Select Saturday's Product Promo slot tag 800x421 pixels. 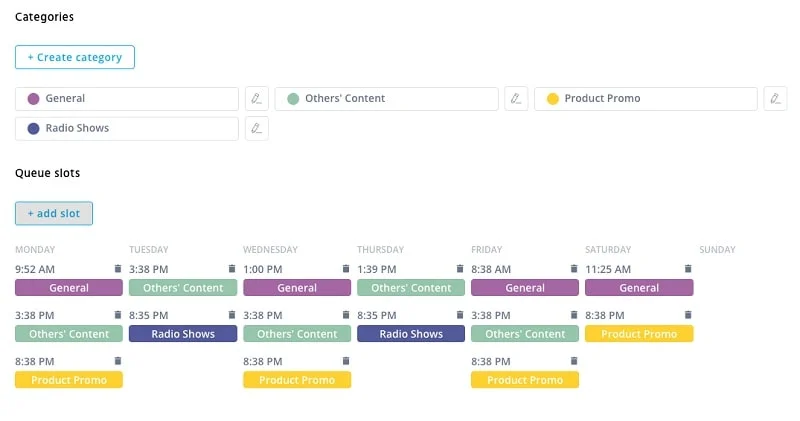[639, 334]
